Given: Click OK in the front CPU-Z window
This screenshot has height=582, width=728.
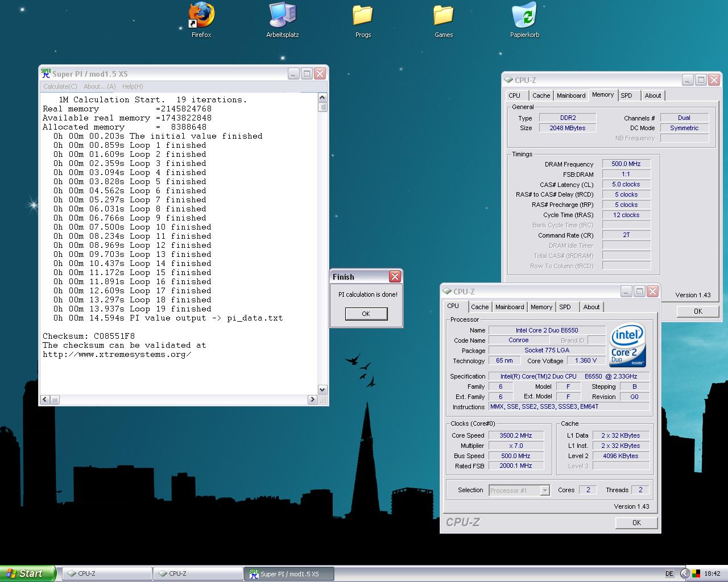Looking at the screenshot, I should [636, 522].
